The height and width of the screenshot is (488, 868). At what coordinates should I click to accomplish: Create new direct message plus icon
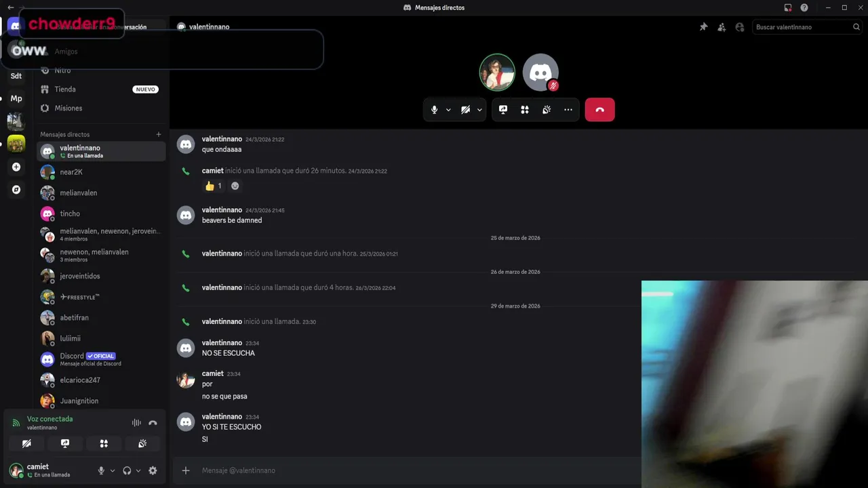click(159, 134)
